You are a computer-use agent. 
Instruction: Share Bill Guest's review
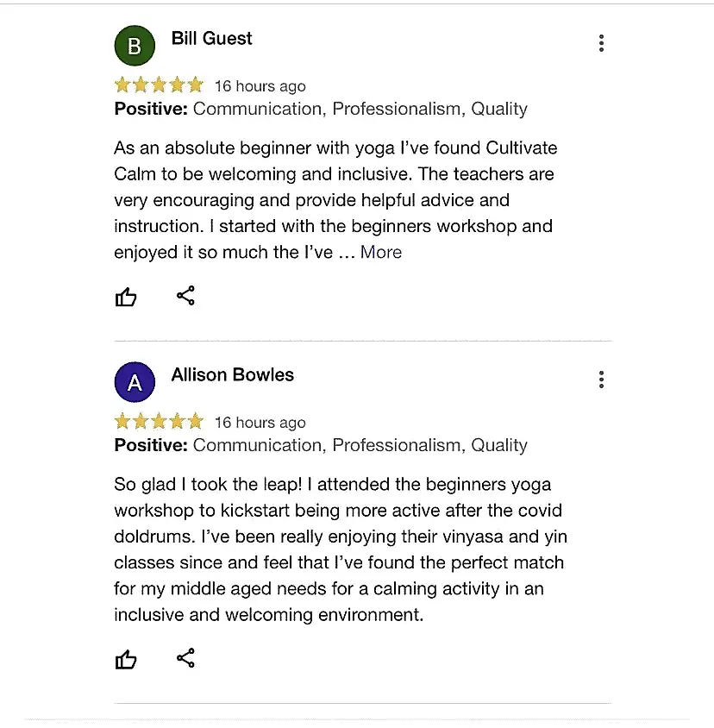pyautogui.click(x=185, y=295)
